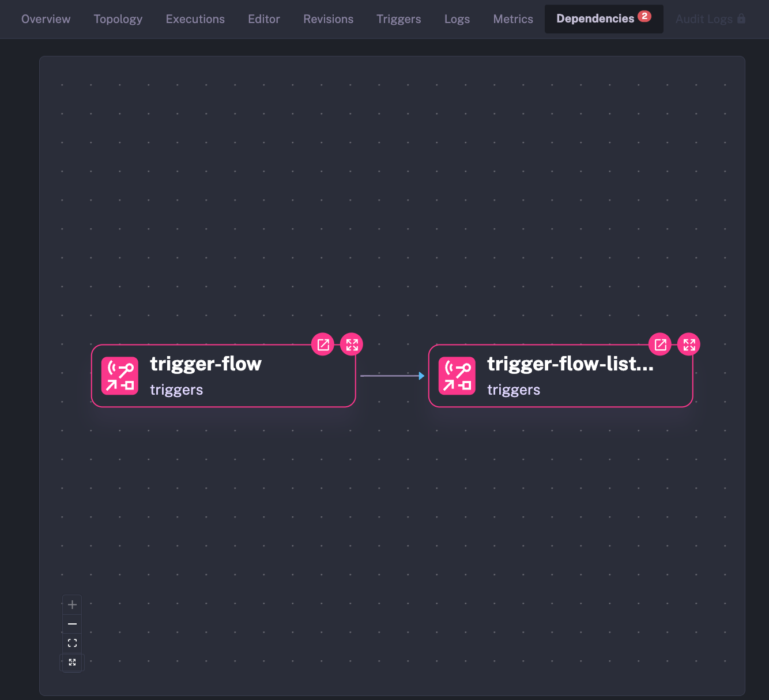This screenshot has width=769, height=700.
Task: Fit the graph to view
Action: (x=72, y=643)
